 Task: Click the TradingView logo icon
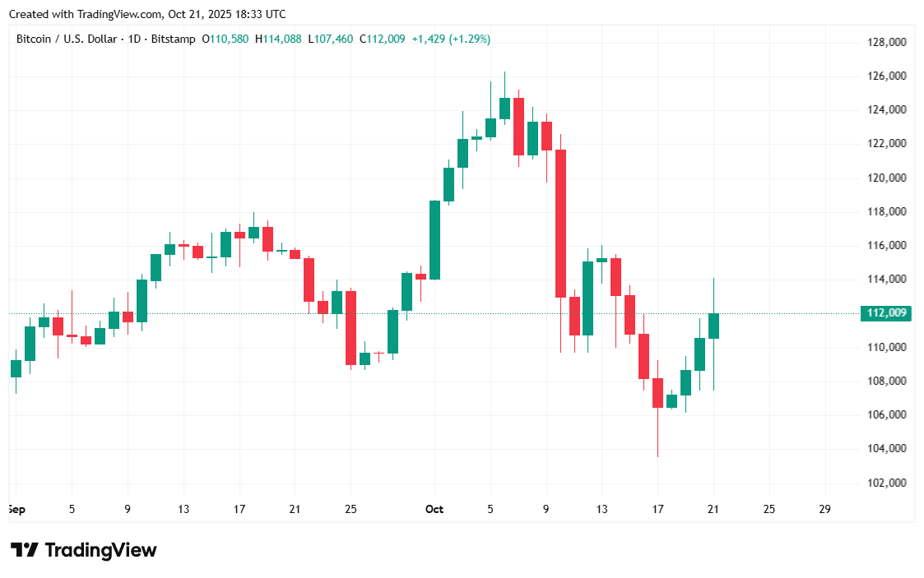coord(24,550)
